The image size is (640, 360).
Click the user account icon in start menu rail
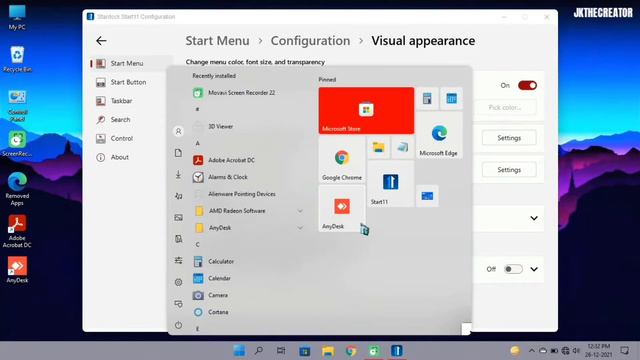tap(178, 131)
